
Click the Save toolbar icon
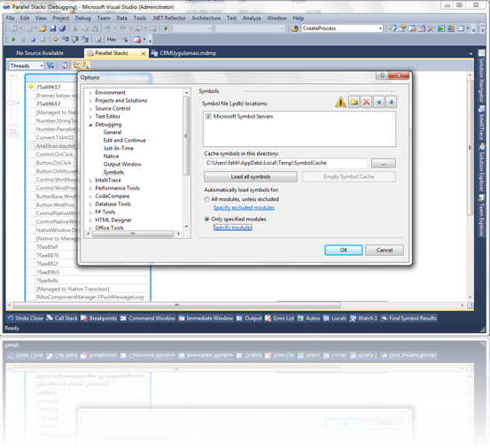click(52, 28)
